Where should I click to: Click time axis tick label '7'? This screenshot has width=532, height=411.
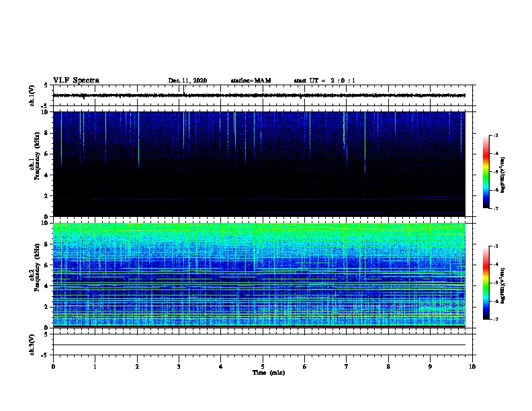click(347, 367)
